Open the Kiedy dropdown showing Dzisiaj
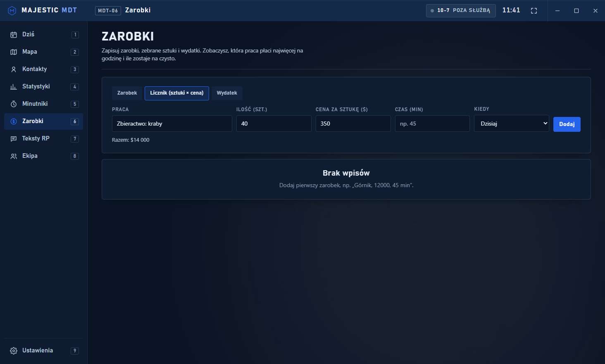 [x=512, y=124]
